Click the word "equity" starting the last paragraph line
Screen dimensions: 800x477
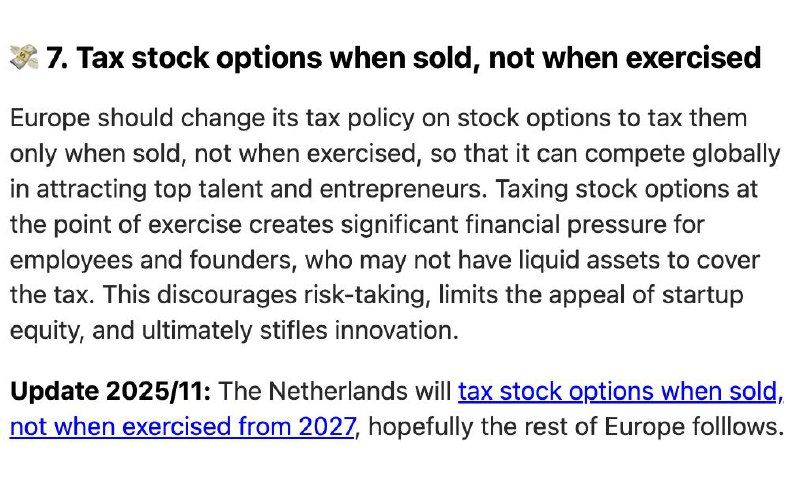[39, 330]
